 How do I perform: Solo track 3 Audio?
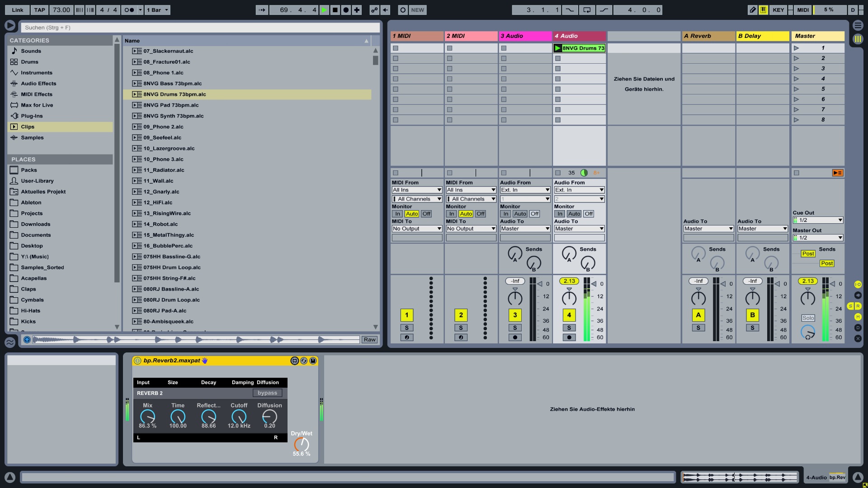514,328
